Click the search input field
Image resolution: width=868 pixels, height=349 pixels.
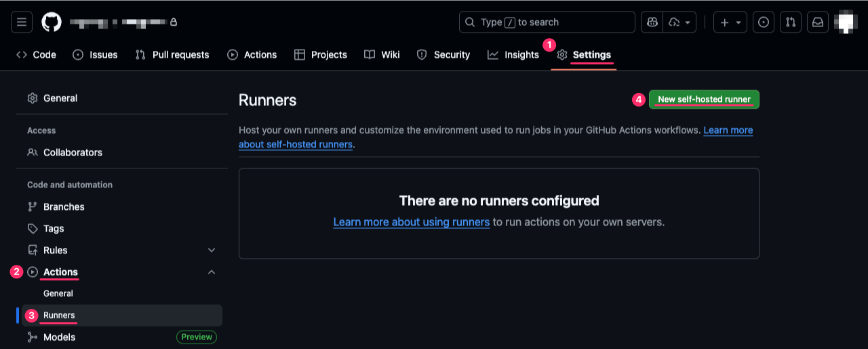[547, 22]
